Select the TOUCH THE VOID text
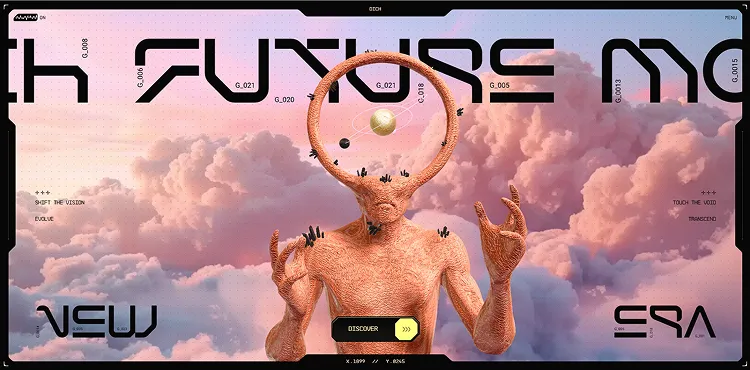Screen dimensions: 750x370 click(x=695, y=203)
